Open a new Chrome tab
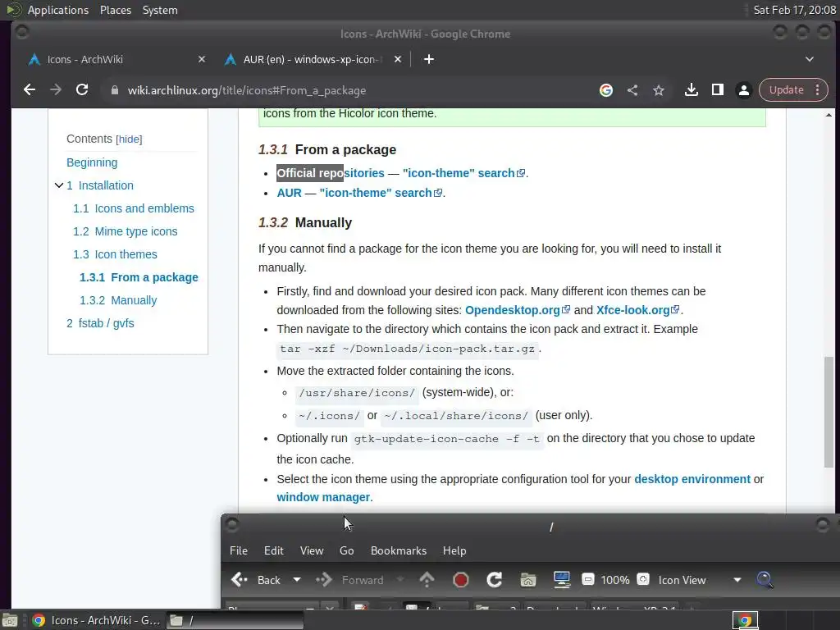 [x=428, y=59]
